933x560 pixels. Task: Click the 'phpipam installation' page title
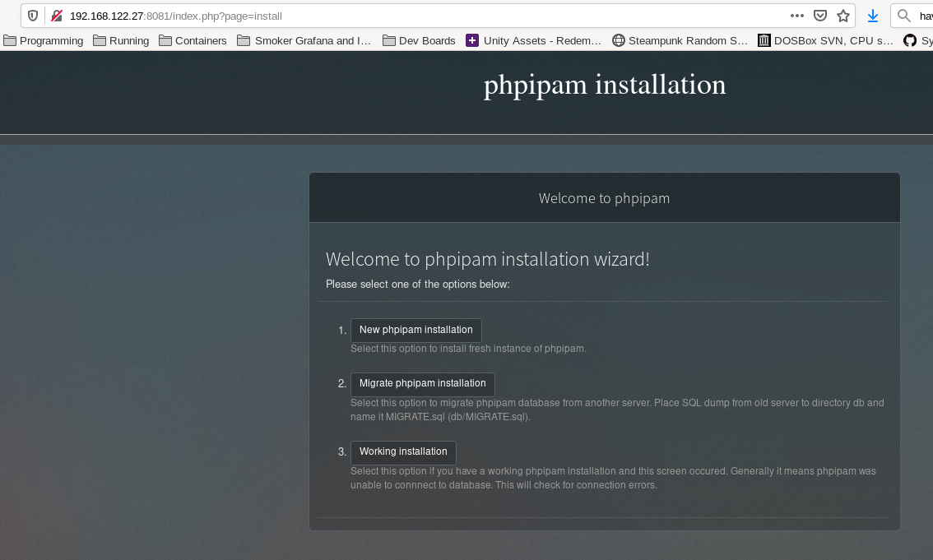coord(605,85)
